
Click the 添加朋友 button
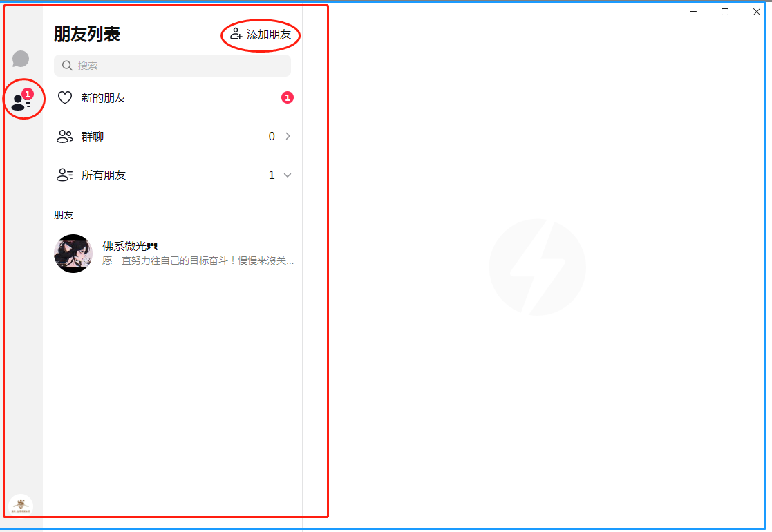[261, 35]
